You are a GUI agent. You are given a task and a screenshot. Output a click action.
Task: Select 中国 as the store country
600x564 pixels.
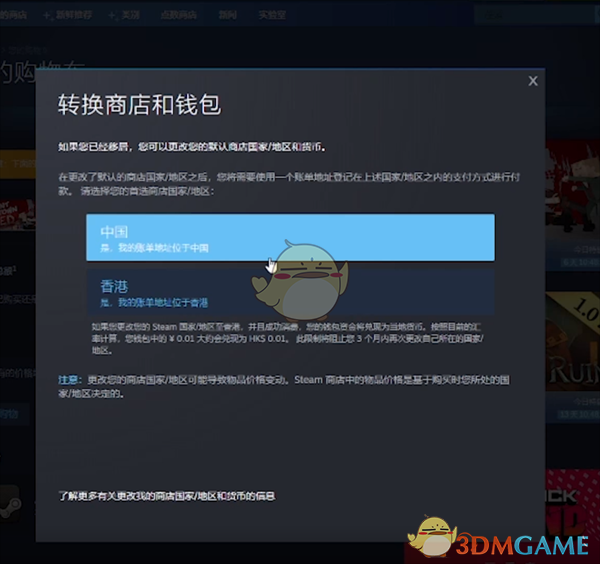(x=290, y=238)
